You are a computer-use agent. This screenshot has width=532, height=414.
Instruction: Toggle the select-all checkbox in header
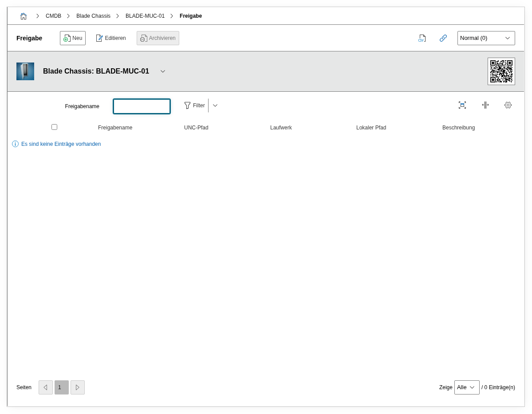54,127
